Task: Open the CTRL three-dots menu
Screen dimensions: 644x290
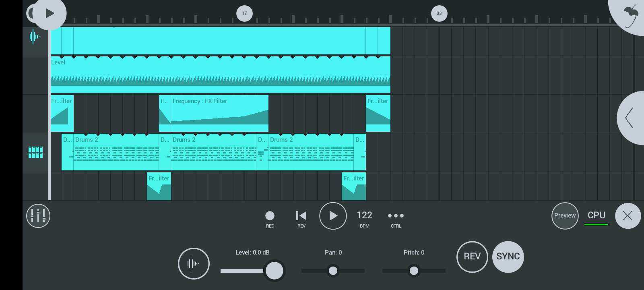Action: coord(396,216)
